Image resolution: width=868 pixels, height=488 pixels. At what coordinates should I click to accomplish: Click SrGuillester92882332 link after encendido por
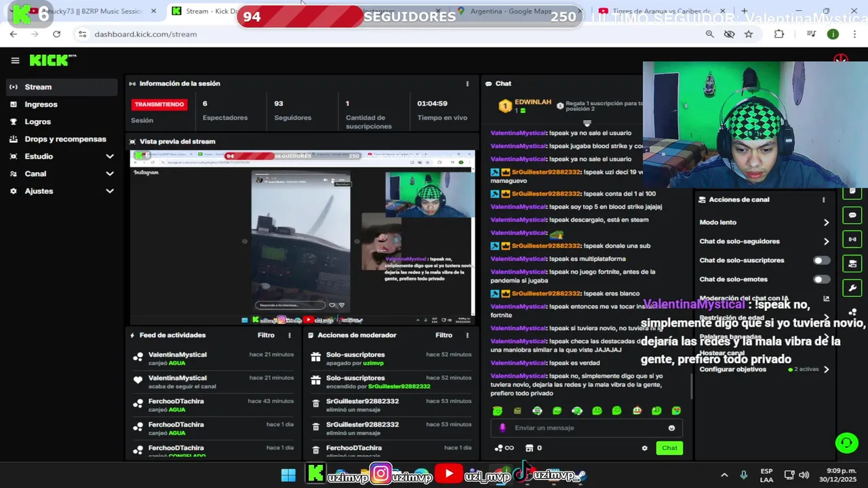click(x=399, y=386)
